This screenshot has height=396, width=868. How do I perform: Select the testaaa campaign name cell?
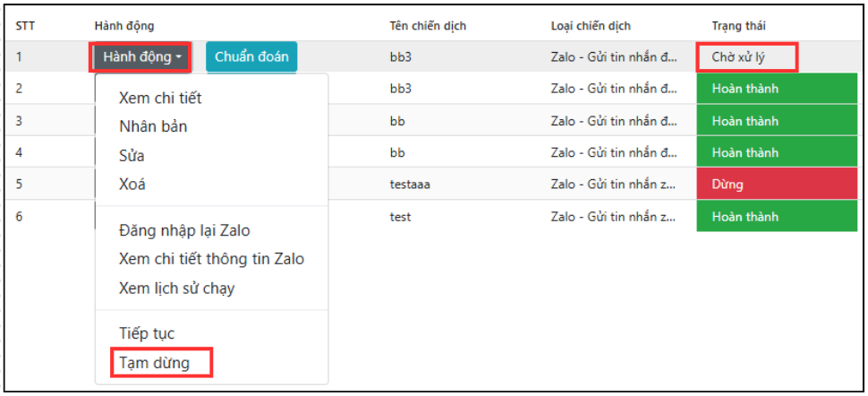[x=412, y=185]
